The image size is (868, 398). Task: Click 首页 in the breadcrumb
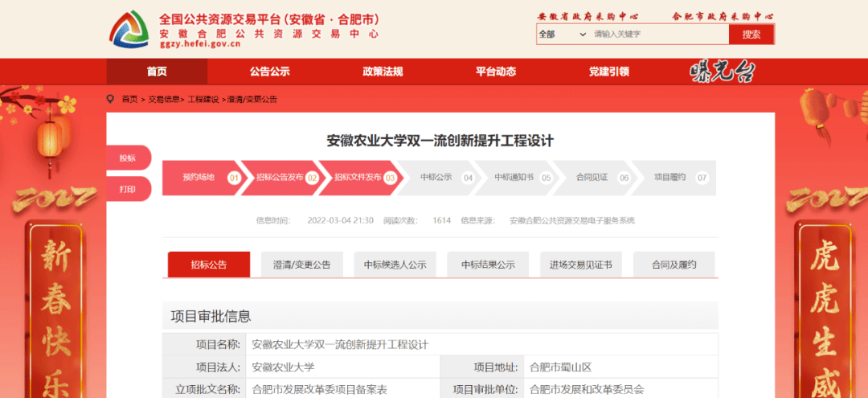point(129,100)
